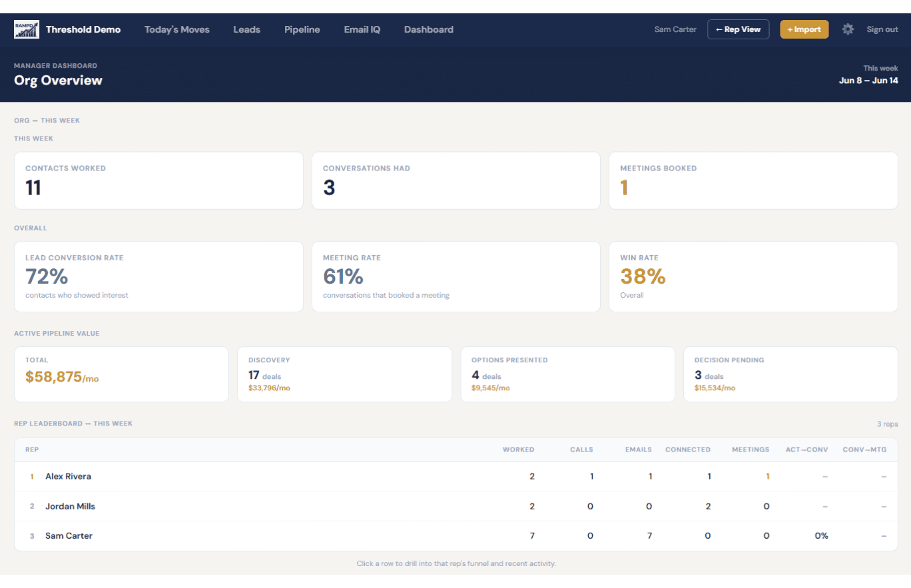Click the MEETINGS column header
911x588 pixels.
(751, 449)
